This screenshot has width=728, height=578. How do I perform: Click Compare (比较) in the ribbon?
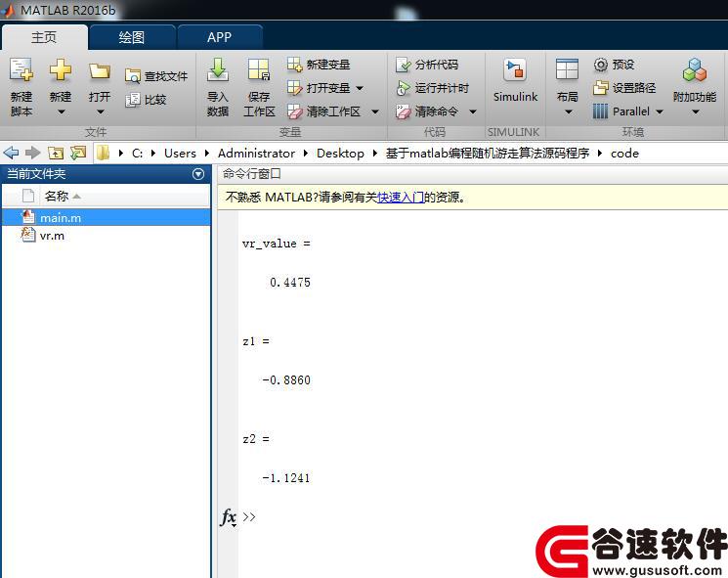(x=146, y=100)
